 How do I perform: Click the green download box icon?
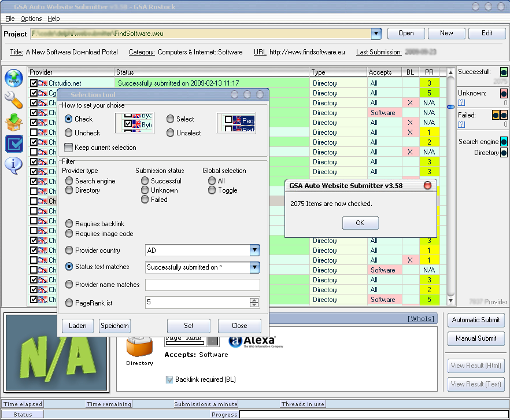tap(14, 122)
